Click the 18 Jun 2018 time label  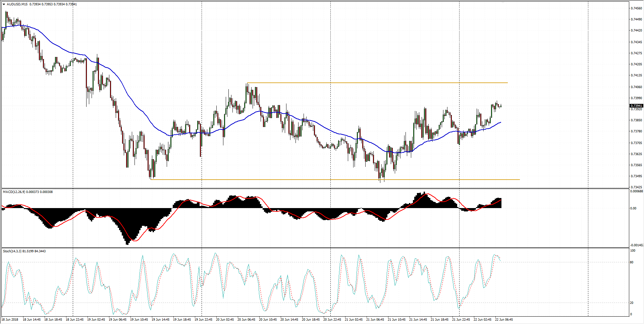(x=10, y=320)
